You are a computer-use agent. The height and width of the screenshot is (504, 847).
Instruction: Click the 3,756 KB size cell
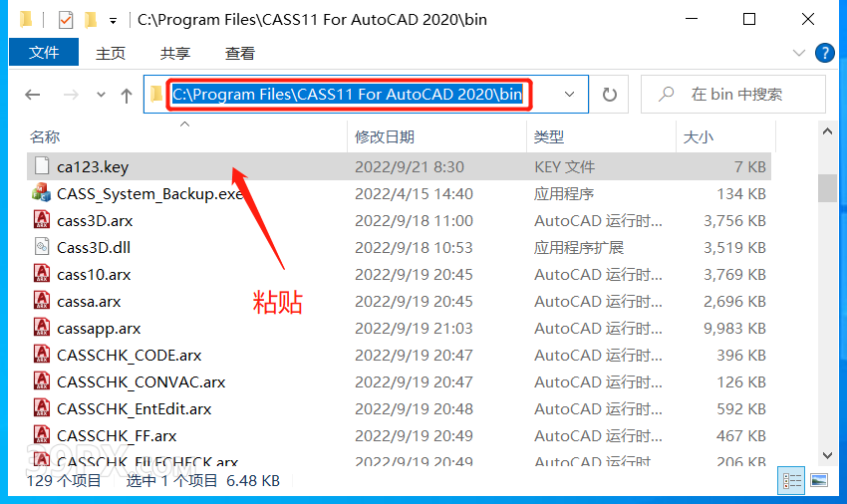point(734,221)
